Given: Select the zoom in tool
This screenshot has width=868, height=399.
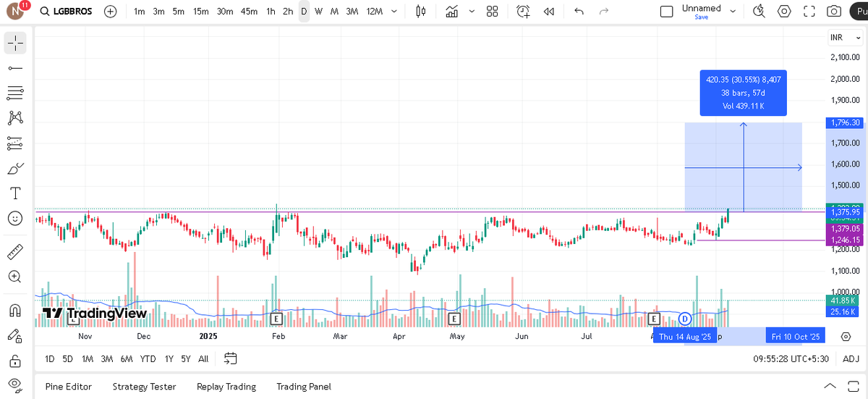Looking at the screenshot, I should pos(15,277).
